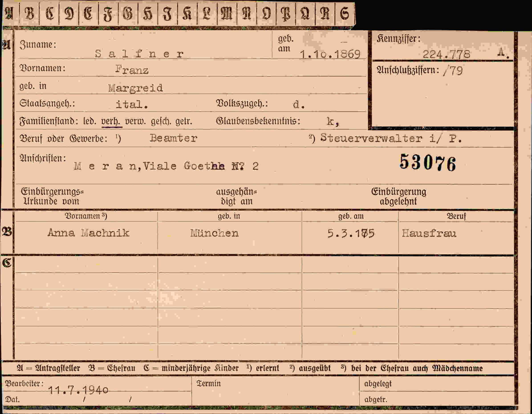The height and width of the screenshot is (414, 532).
Task: Click the wife's birth date starting '5.3.'
Action: pyautogui.click(x=351, y=233)
